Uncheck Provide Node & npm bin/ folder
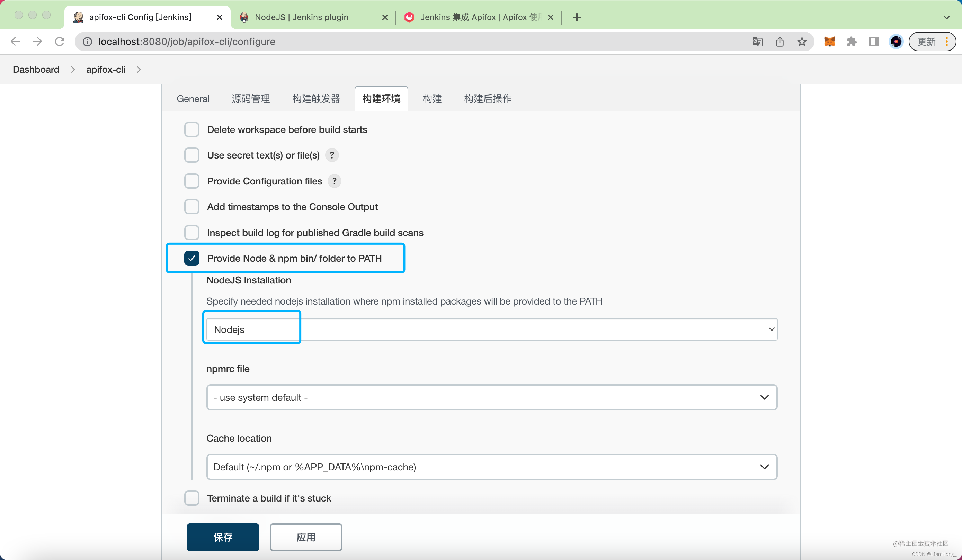 pyautogui.click(x=191, y=258)
